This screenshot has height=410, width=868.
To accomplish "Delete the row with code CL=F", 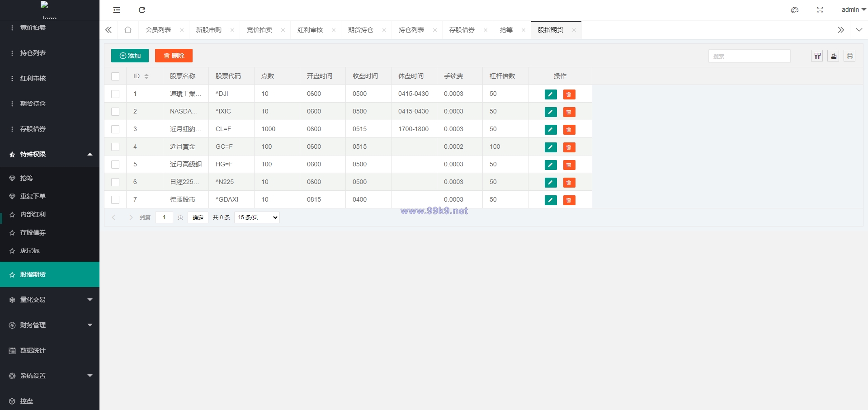I will pyautogui.click(x=569, y=129).
